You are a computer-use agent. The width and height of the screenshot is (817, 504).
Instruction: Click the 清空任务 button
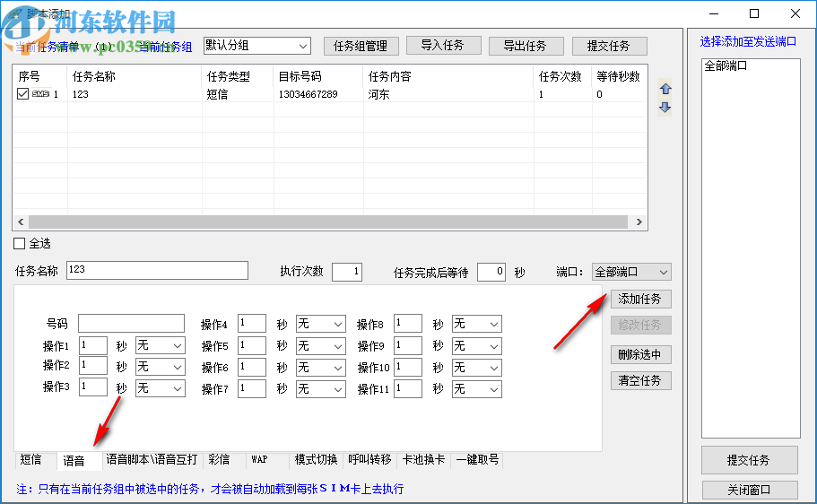(639, 380)
